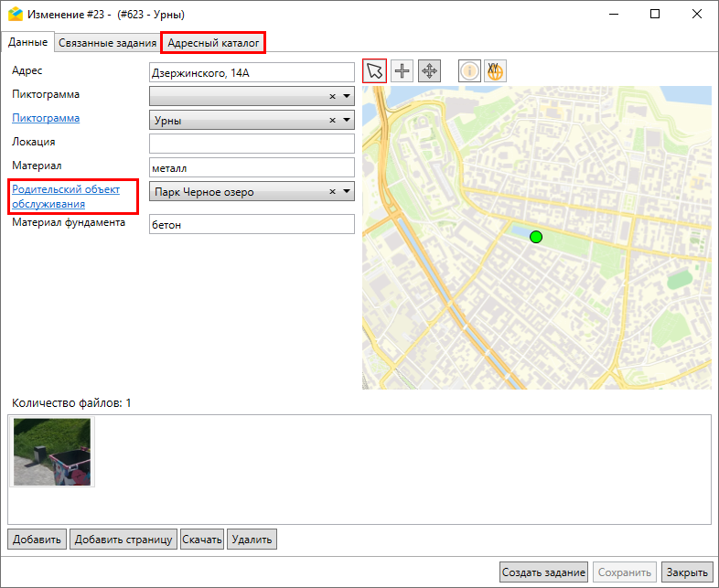Select the arrow pointer map tool
719x588 pixels.
(x=375, y=71)
